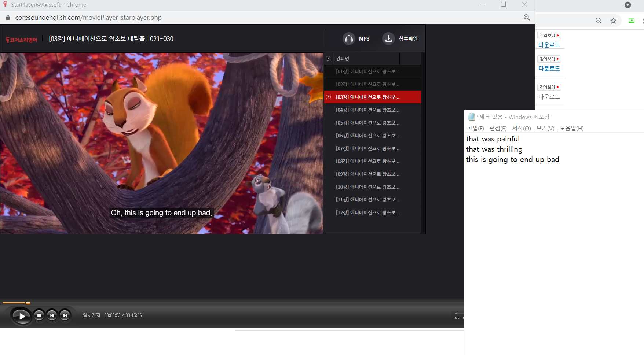Click the padlock icon in the StarPlayer address bar

click(x=8, y=18)
